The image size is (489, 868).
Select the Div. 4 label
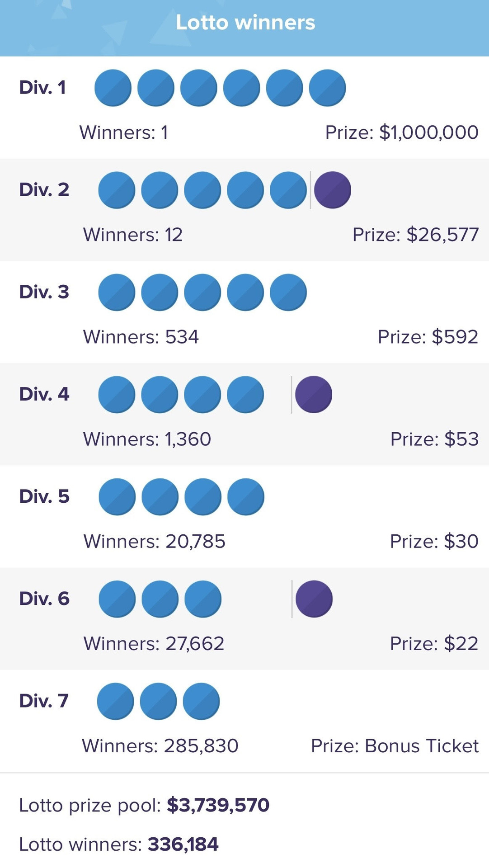[44, 394]
